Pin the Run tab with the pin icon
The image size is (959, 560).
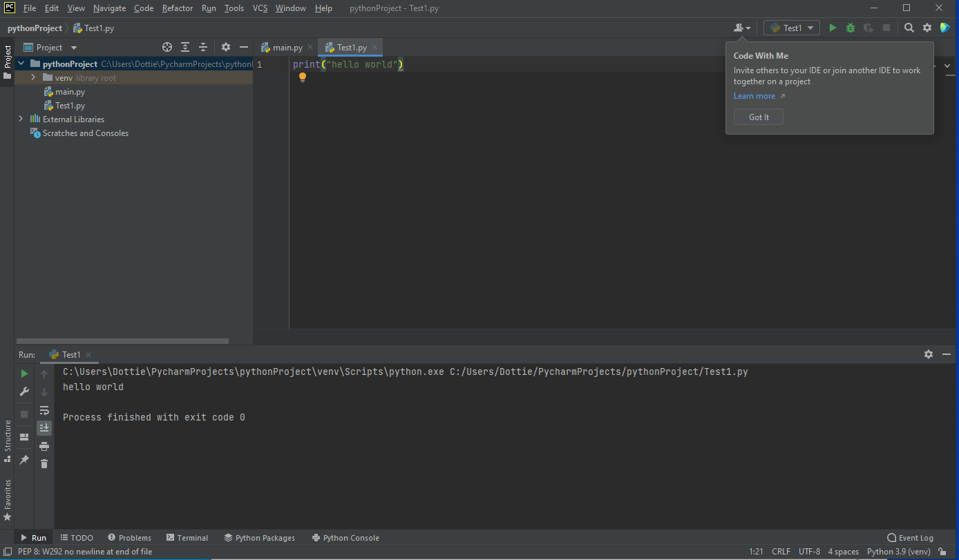(24, 459)
